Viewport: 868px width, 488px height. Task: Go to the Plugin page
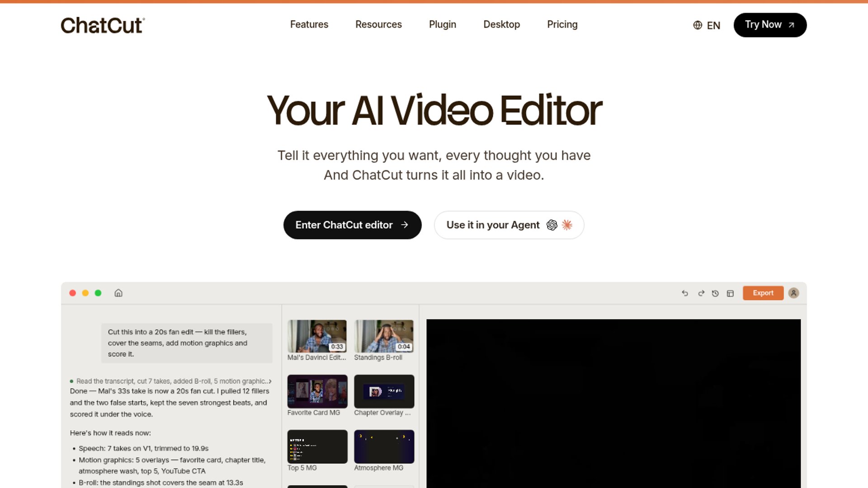(x=443, y=24)
